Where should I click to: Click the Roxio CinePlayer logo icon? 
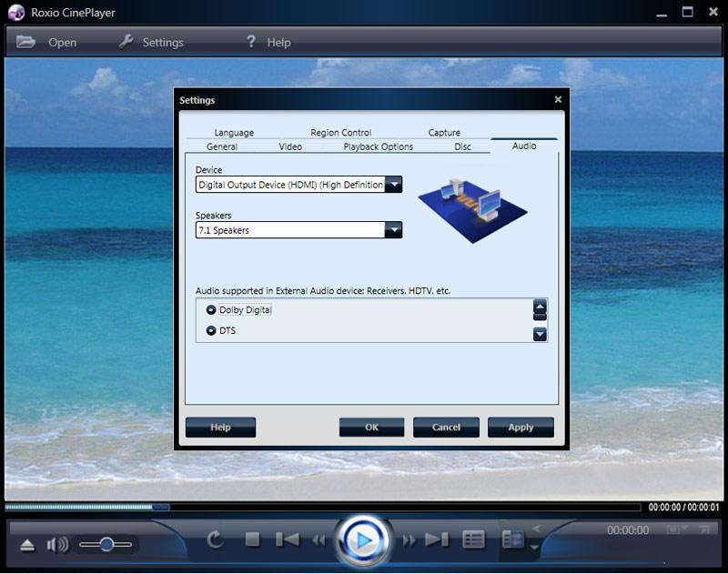(16, 13)
